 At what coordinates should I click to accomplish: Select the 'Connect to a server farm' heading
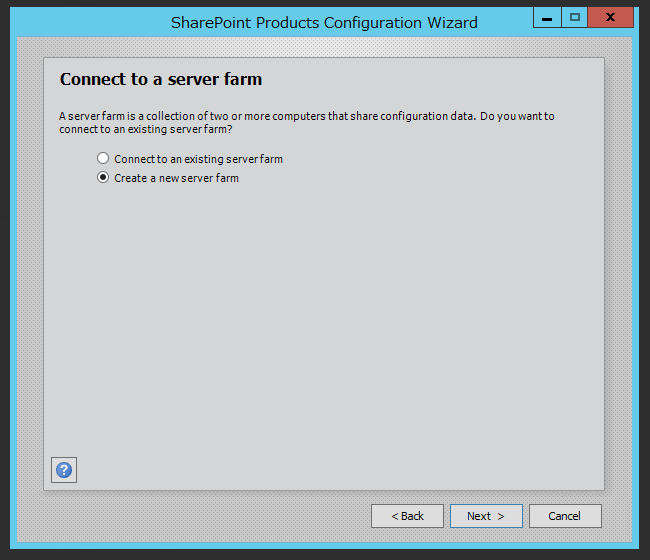161,79
